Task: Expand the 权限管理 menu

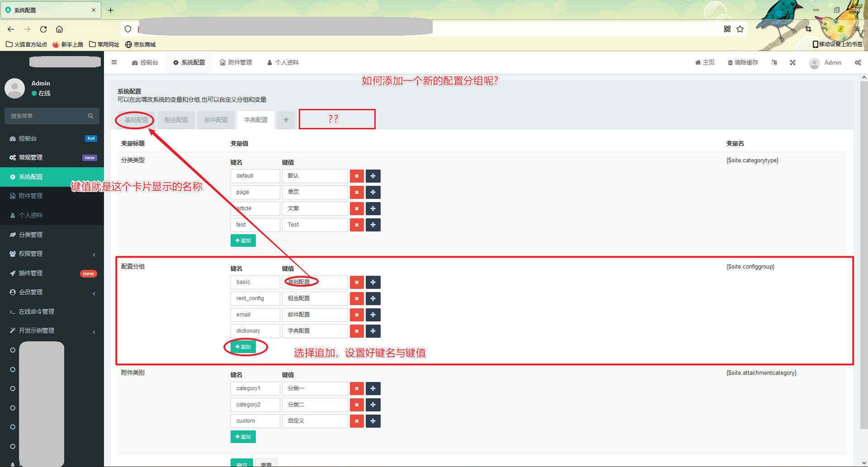Action: coord(52,254)
